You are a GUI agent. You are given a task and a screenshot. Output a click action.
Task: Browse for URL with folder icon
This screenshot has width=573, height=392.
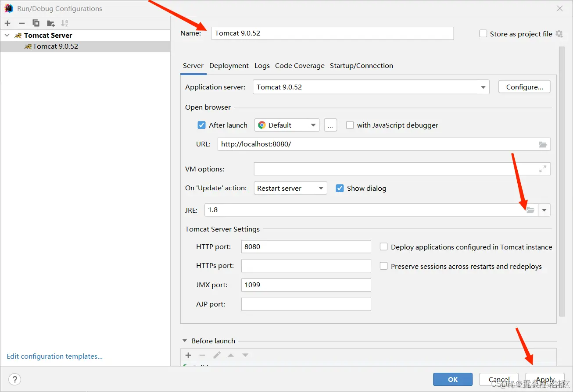(543, 144)
